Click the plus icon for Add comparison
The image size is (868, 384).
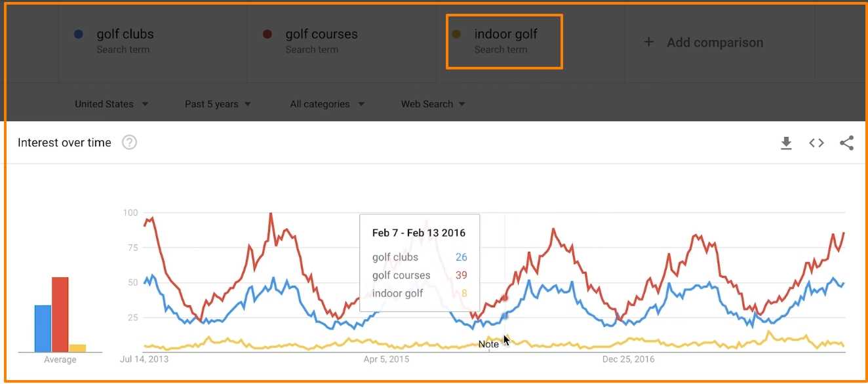[649, 43]
